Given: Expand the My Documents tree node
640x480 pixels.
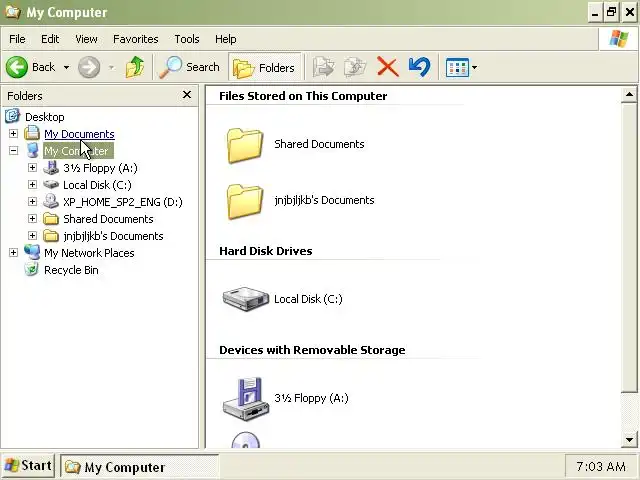Looking at the screenshot, I should pos(13,133).
